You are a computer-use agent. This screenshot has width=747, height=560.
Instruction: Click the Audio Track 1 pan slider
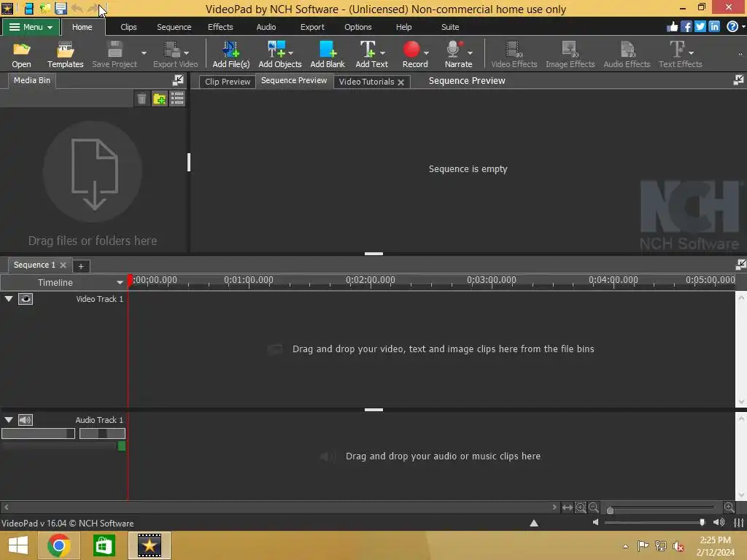point(102,433)
